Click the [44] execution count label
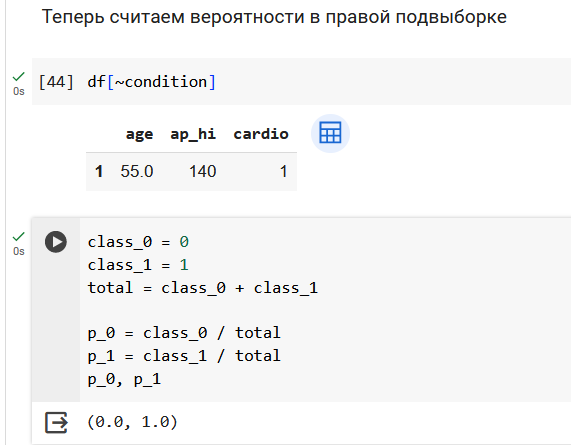This screenshot has height=445, width=571. coord(56,82)
